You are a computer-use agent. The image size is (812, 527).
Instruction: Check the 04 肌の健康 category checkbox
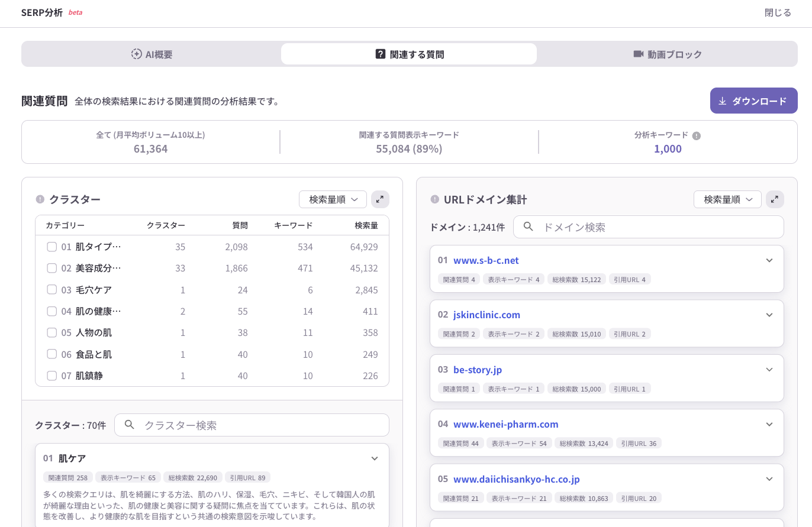point(51,311)
